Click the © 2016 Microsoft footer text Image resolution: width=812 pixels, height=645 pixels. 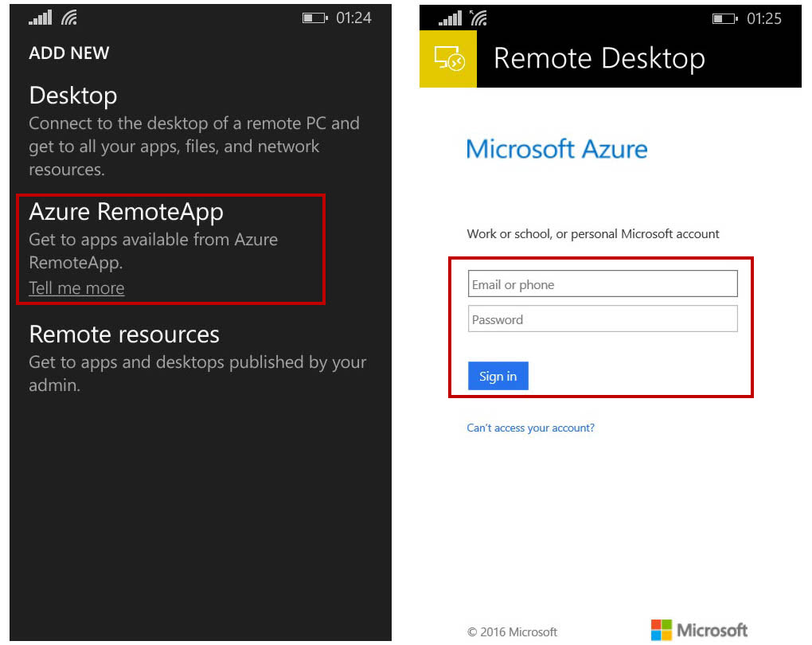click(512, 632)
